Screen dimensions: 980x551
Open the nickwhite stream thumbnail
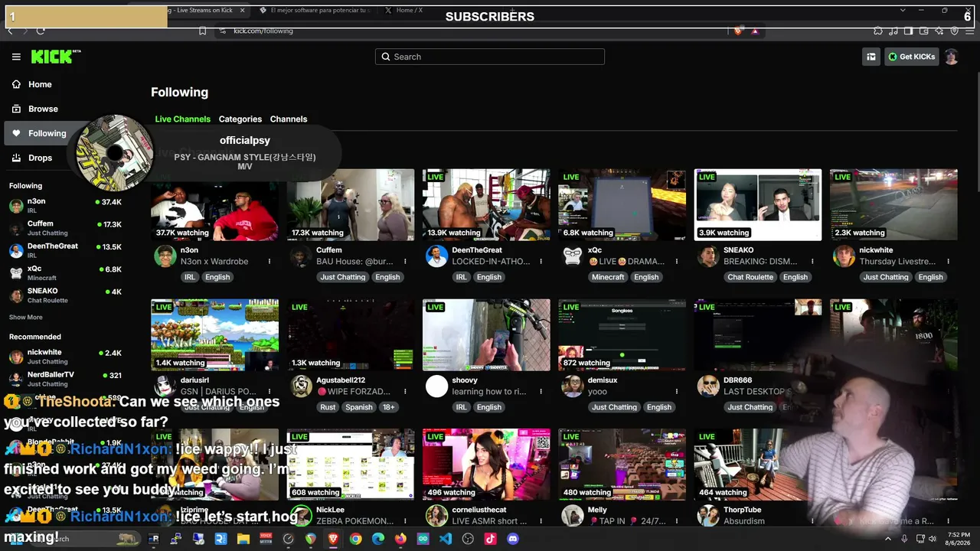[x=893, y=204]
